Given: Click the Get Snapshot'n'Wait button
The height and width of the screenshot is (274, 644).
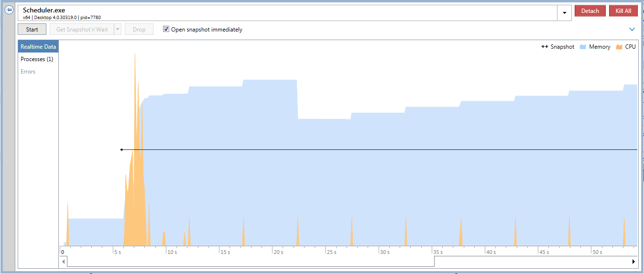Looking at the screenshot, I should pyautogui.click(x=82, y=29).
